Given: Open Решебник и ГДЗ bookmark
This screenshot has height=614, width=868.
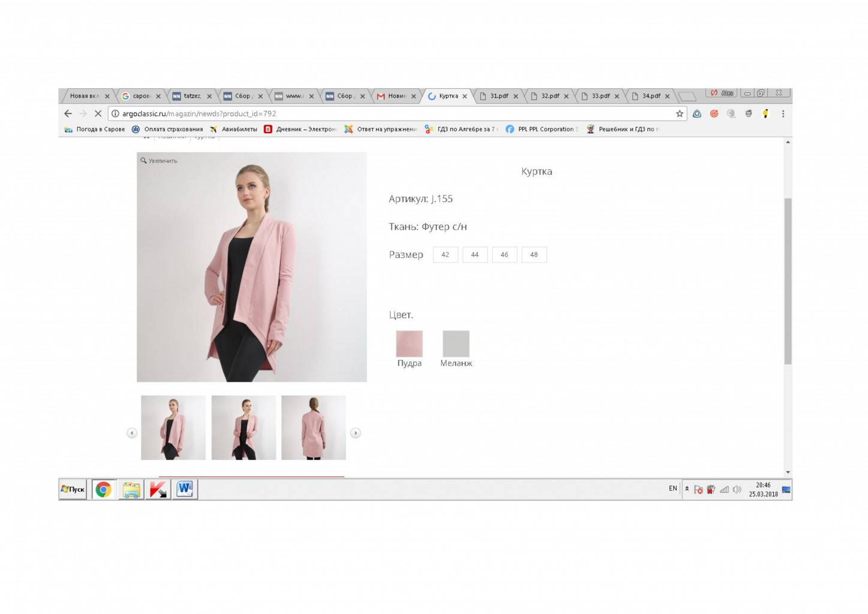Looking at the screenshot, I should point(622,129).
